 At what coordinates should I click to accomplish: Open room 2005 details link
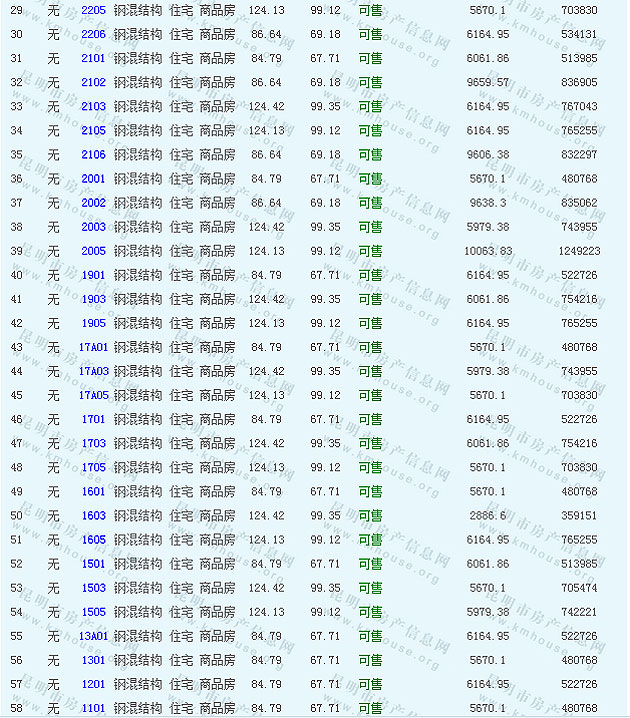click(93, 251)
